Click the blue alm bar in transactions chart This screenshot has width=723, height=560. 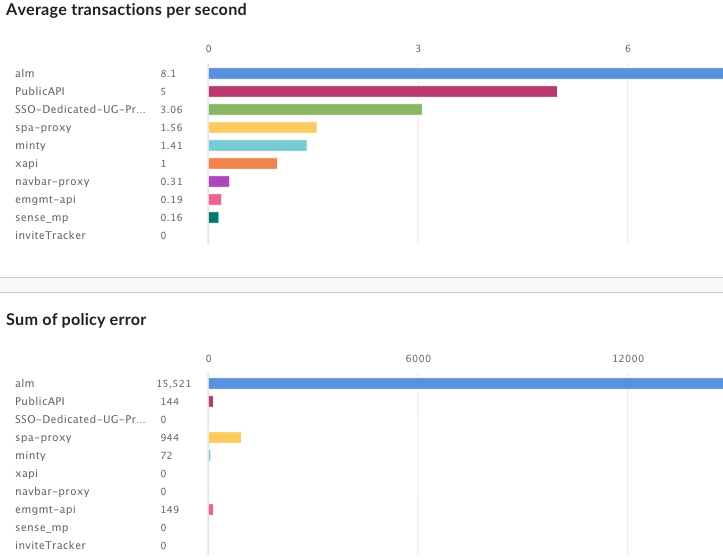point(465,73)
